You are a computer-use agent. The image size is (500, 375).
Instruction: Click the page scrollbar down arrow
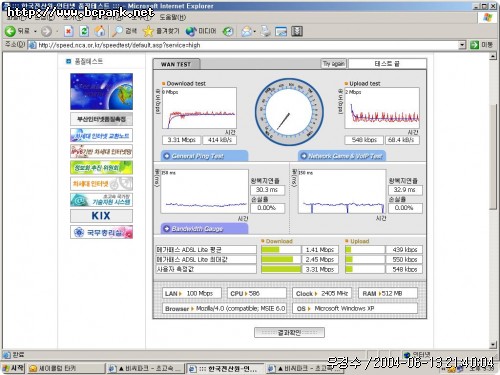pyautogui.click(x=493, y=345)
